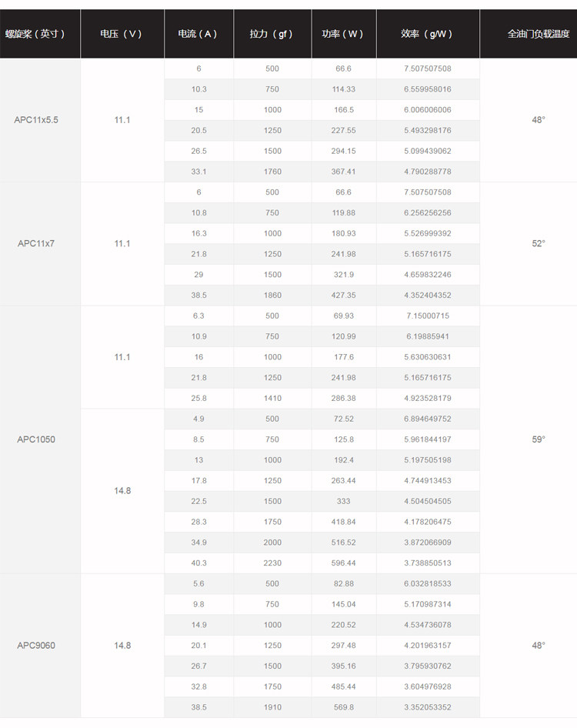Select the 3.352053352 efficiency cell
Screen dimensions: 577x728
[428, 707]
